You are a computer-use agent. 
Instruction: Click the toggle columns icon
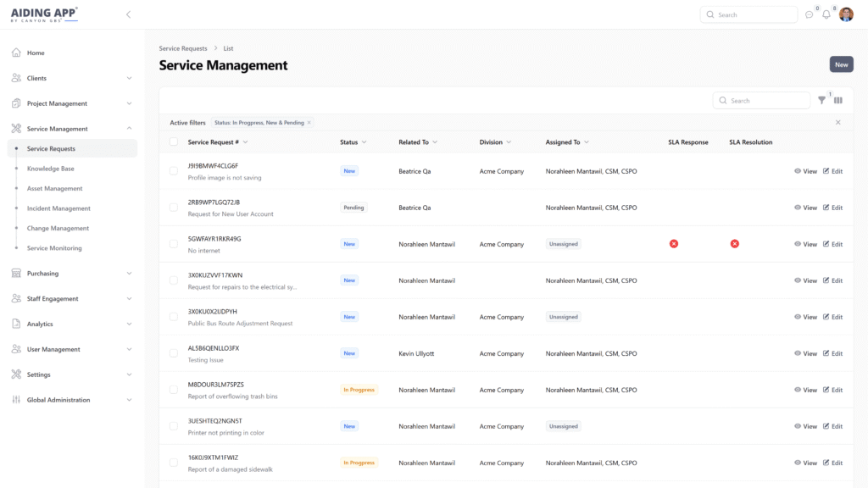click(838, 101)
